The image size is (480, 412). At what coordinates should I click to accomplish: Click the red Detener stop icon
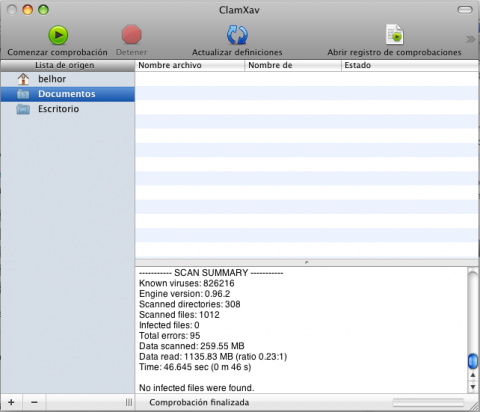132,35
